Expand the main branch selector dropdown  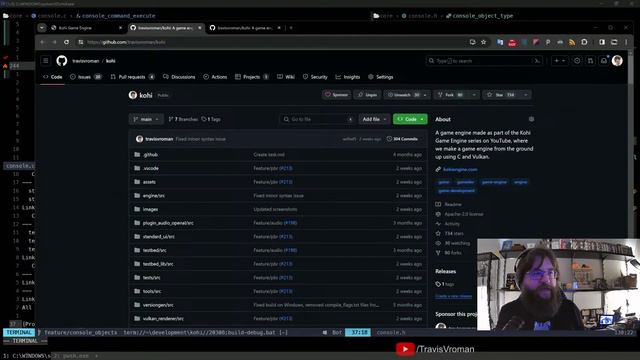pos(146,119)
